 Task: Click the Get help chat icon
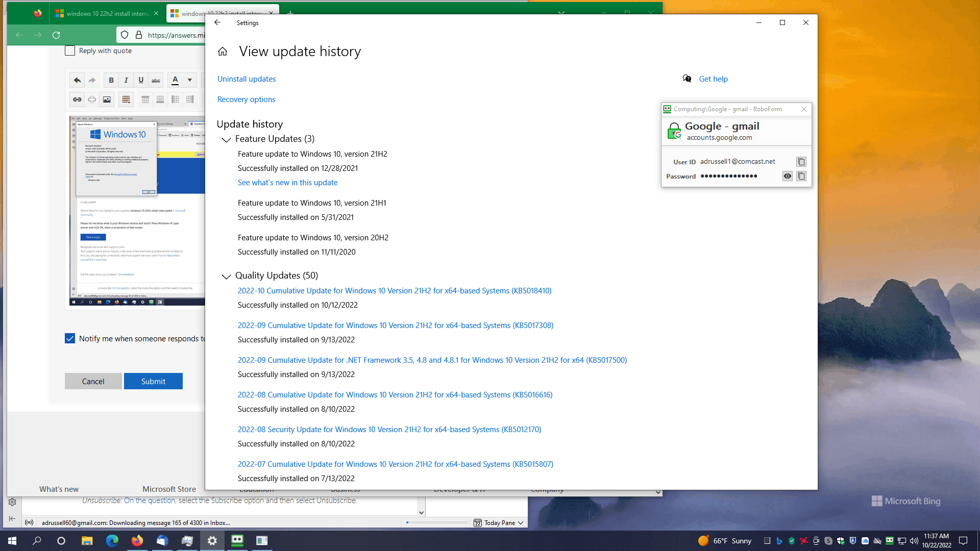(687, 79)
